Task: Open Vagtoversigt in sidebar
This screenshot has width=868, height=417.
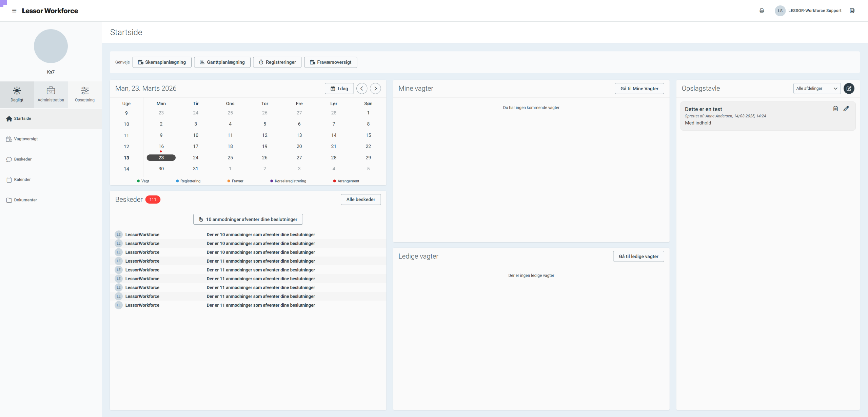Action: click(x=26, y=139)
